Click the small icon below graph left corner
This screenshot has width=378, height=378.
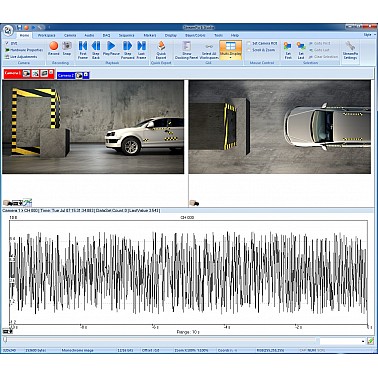tap(7, 331)
